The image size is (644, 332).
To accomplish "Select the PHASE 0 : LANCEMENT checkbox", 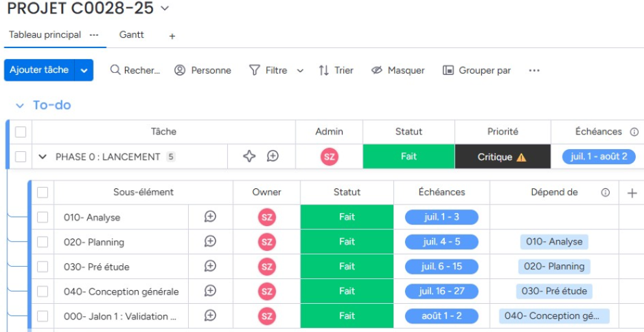I will pos(21,157).
